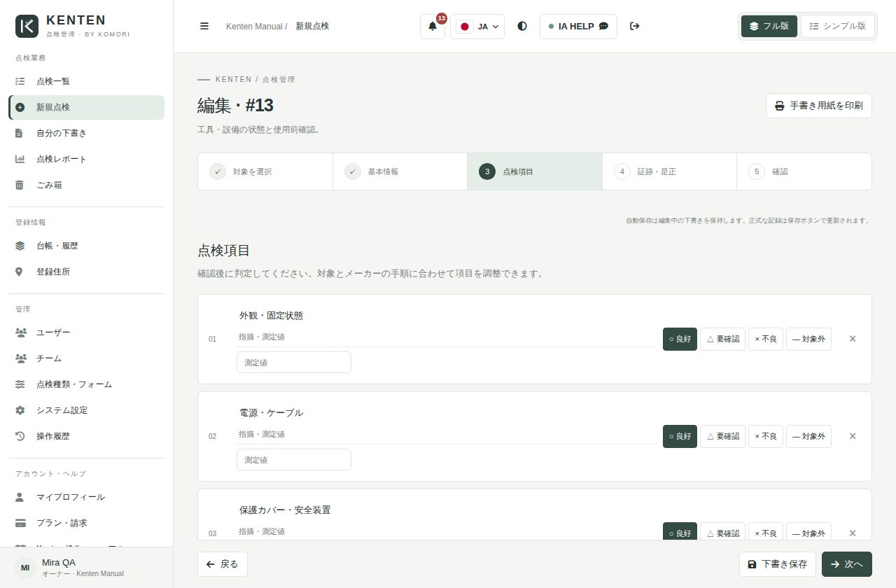This screenshot has height=588, width=896.
Task: Open 点検一覧 in the sidebar
Action: [87, 81]
